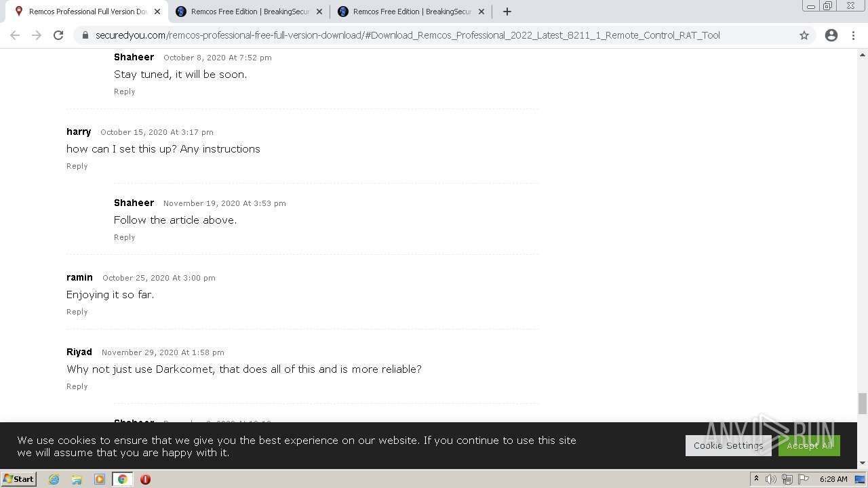The image size is (868, 488).
Task: Switch to the middle Remcos Free Edition tab
Action: 249,12
